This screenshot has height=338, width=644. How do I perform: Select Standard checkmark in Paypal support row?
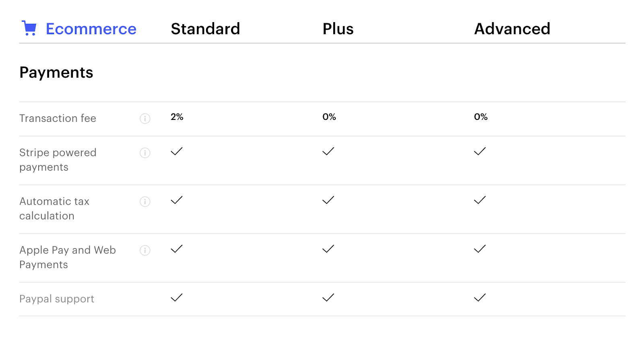coord(177,298)
